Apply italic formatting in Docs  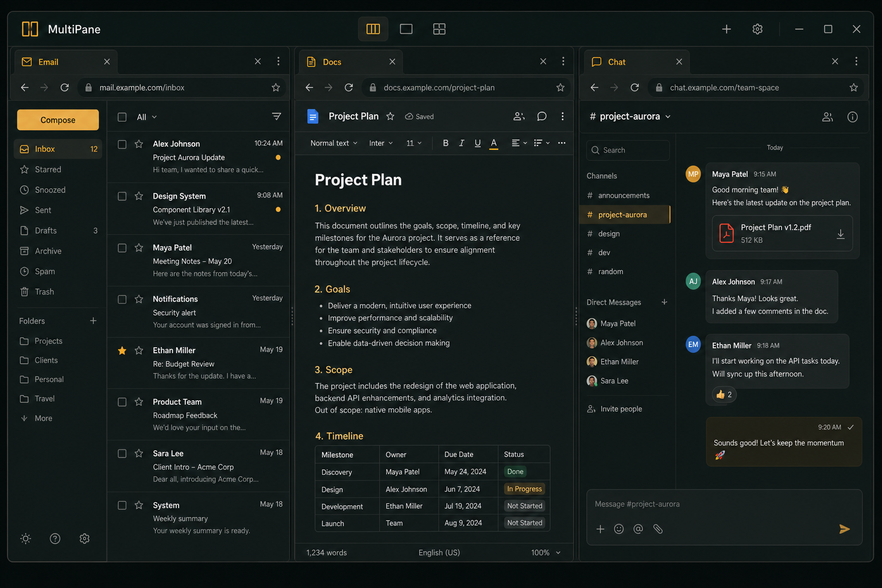(462, 143)
